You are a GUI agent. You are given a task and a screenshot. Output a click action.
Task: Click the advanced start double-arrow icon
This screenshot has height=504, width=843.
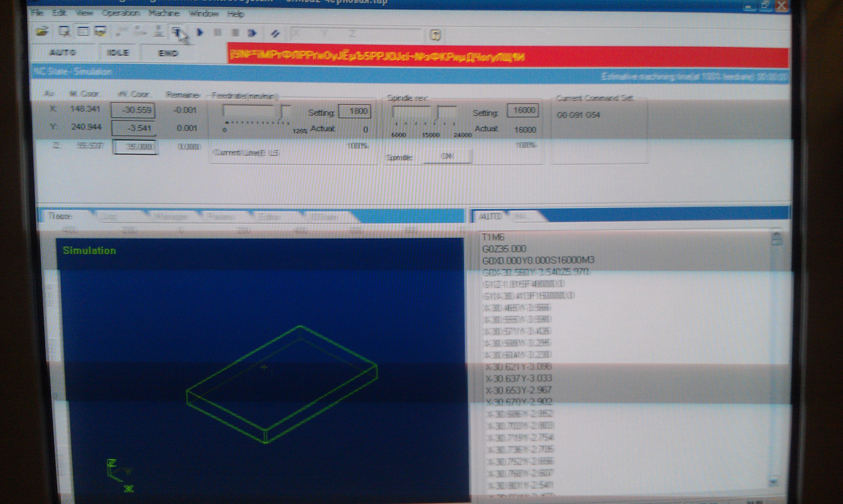pyautogui.click(x=252, y=33)
